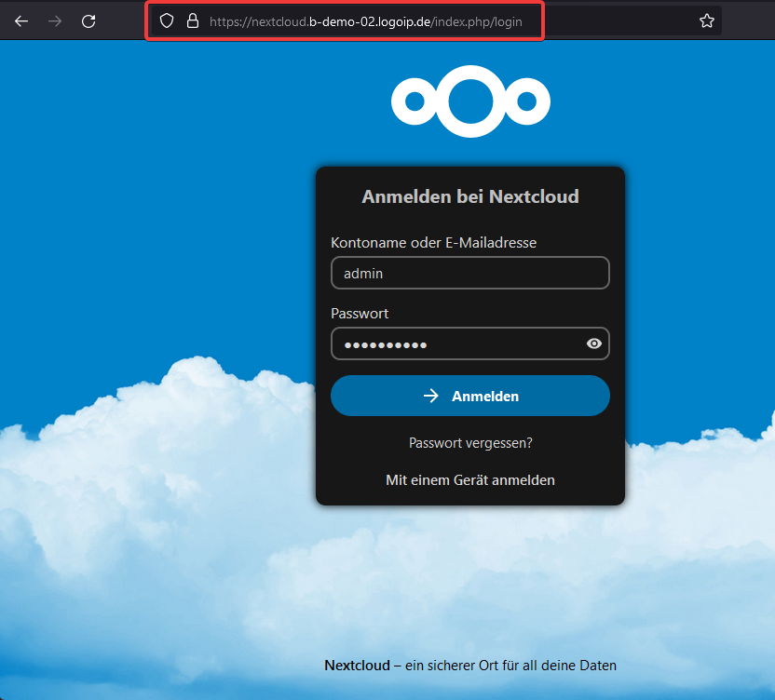The height and width of the screenshot is (700, 775).
Task: Show site security info via padlock icon
Action: click(193, 21)
